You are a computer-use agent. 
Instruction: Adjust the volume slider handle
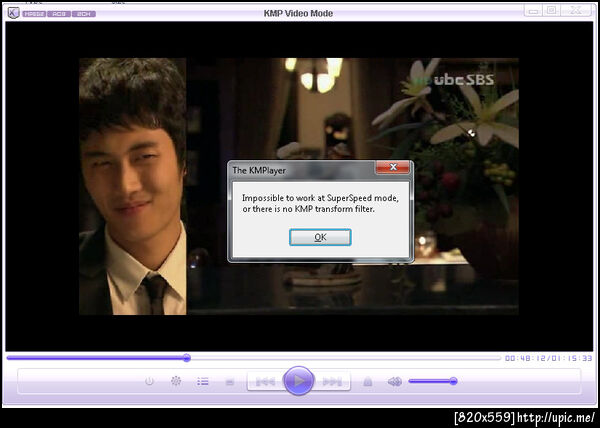pos(453,381)
